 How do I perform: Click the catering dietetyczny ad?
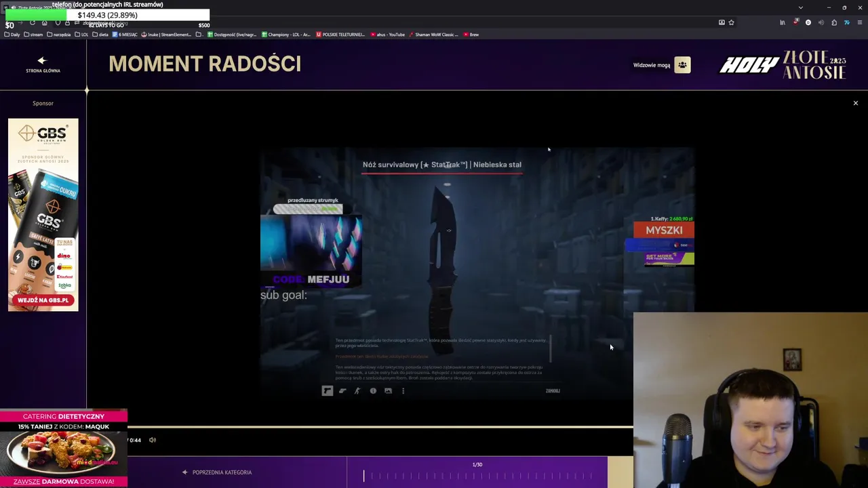coord(64,449)
